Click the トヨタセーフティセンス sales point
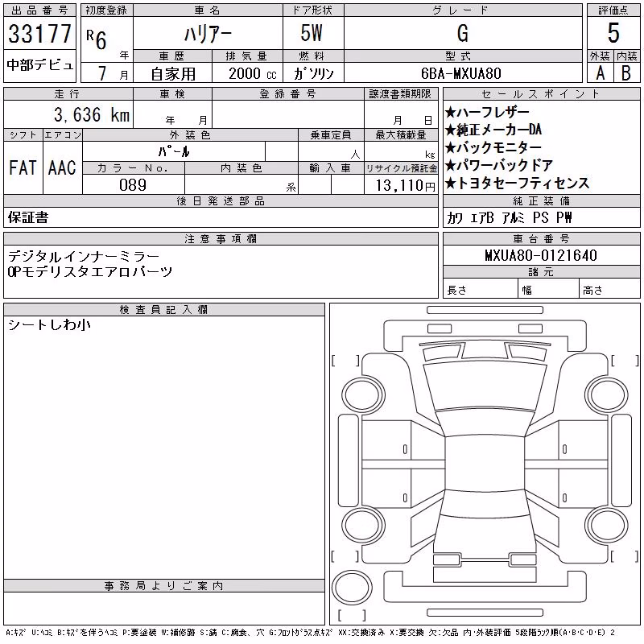Image resolution: width=644 pixels, height=644 pixels. click(518, 184)
